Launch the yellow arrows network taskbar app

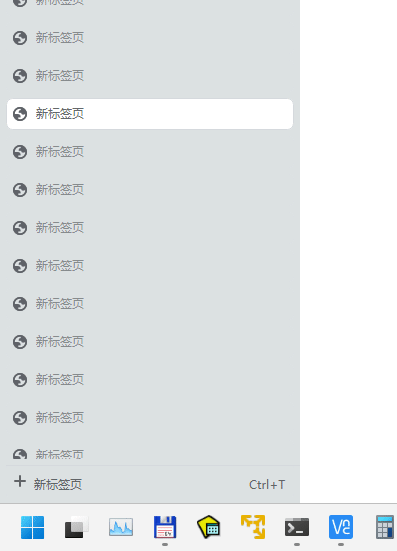(x=253, y=527)
